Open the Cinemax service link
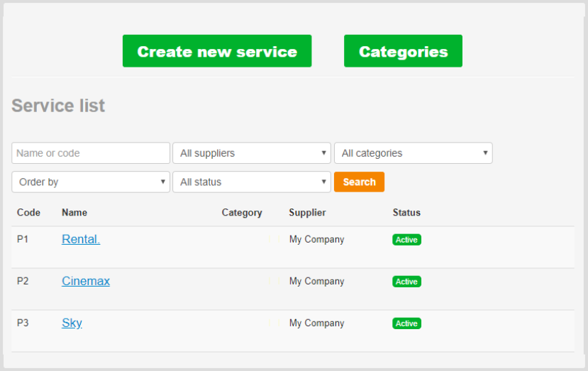The width and height of the screenshot is (588, 371). pos(86,281)
